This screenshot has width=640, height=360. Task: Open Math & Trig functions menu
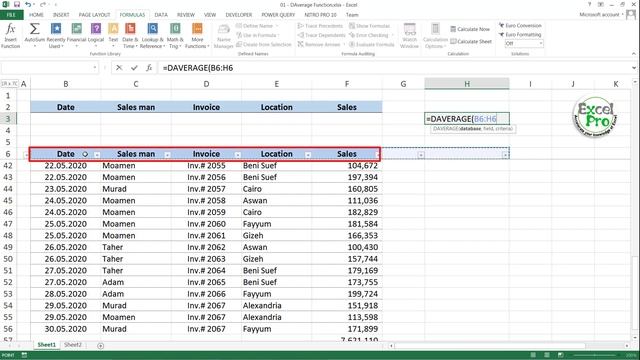175,36
